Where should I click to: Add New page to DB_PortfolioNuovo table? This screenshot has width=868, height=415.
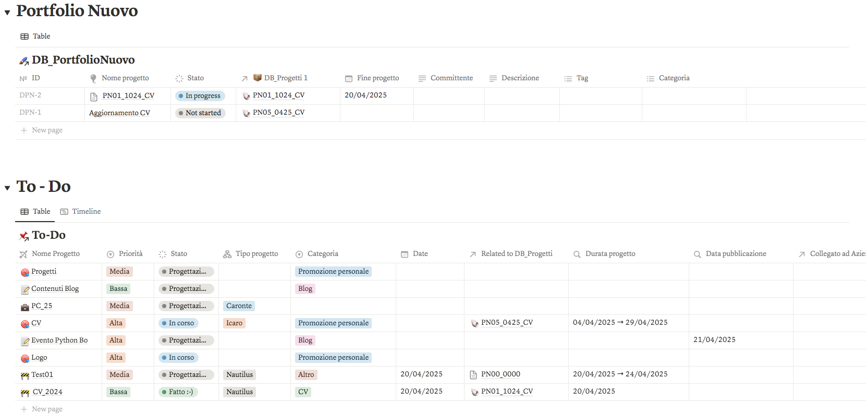42,130
